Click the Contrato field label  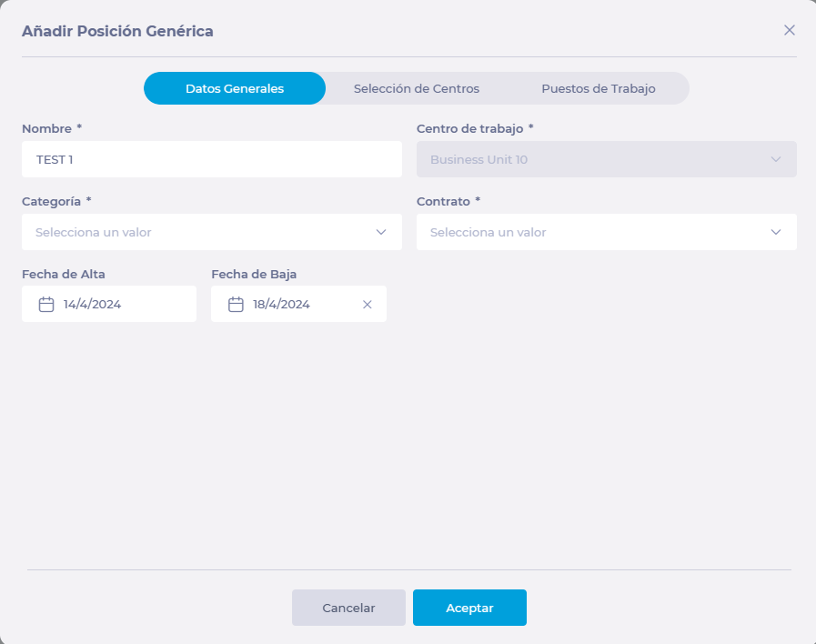coord(443,201)
